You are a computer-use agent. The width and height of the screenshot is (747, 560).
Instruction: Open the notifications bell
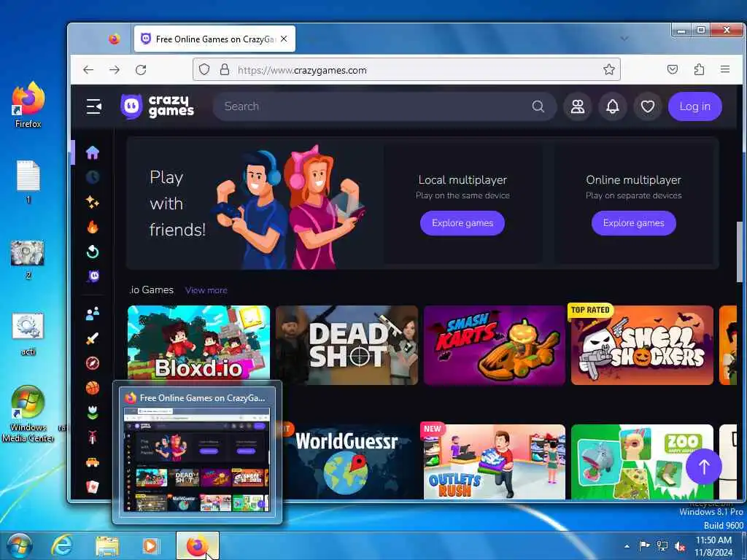[x=612, y=106]
